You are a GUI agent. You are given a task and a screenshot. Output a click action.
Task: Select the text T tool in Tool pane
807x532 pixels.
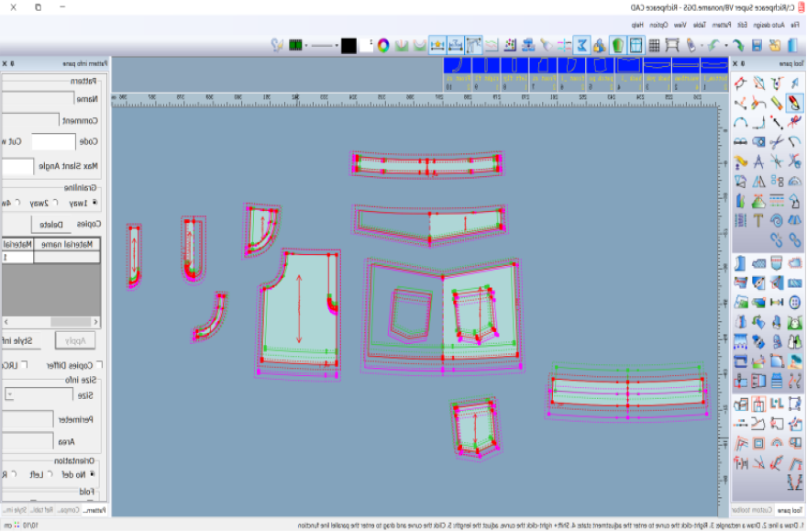pos(758,220)
